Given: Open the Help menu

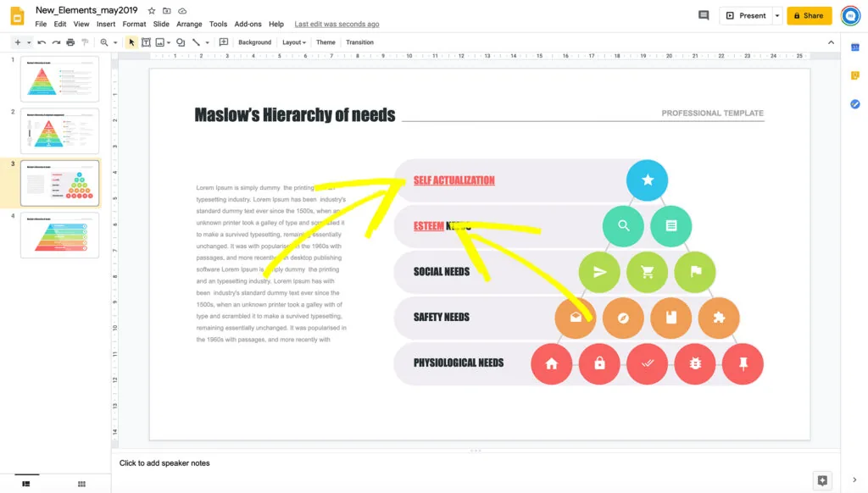Looking at the screenshot, I should pos(276,24).
